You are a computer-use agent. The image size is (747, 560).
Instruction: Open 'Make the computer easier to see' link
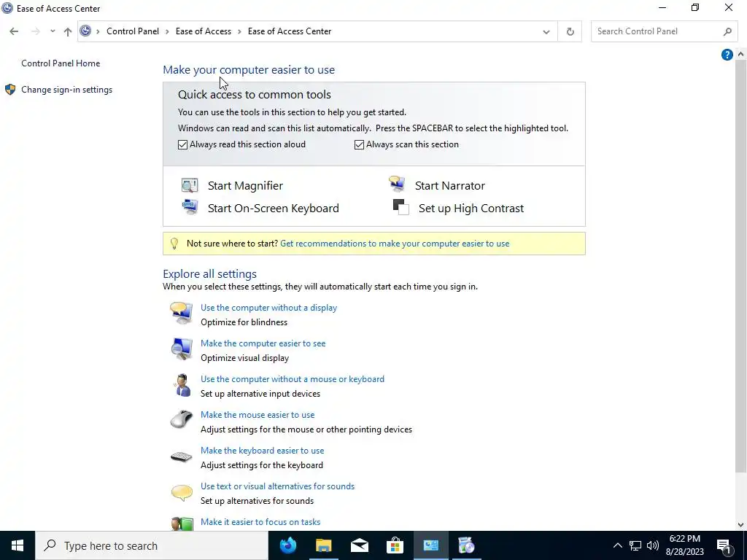pos(263,343)
